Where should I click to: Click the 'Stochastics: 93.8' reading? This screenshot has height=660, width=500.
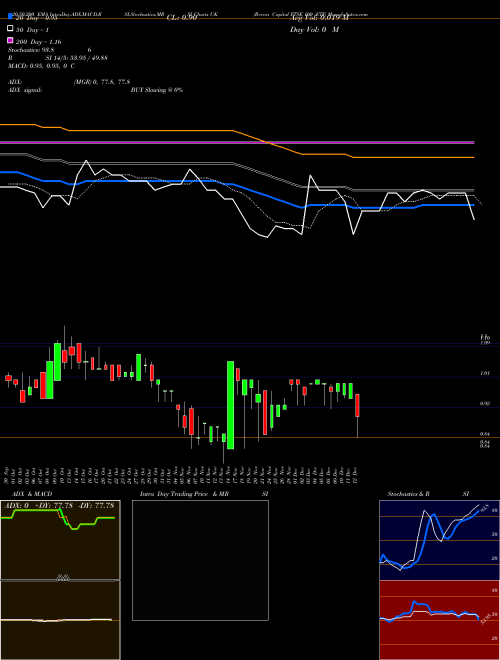click(31, 50)
